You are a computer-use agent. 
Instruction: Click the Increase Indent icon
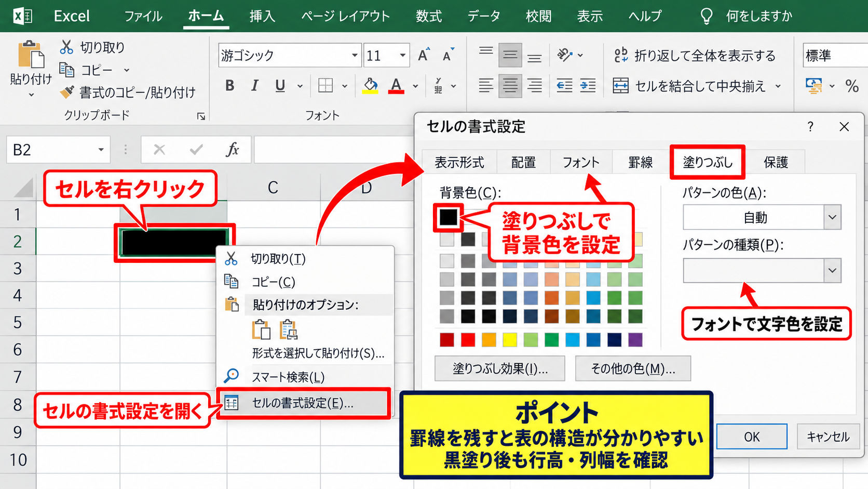tap(588, 86)
